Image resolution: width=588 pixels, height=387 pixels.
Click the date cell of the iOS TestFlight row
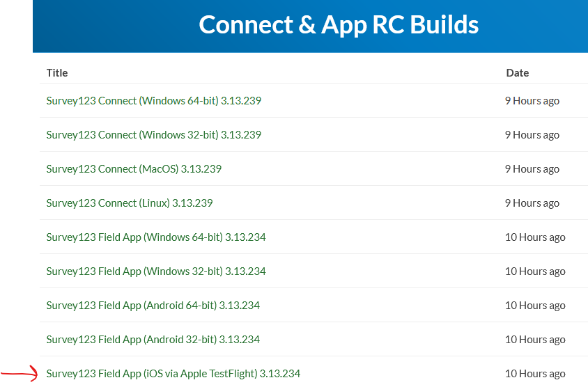click(x=535, y=374)
